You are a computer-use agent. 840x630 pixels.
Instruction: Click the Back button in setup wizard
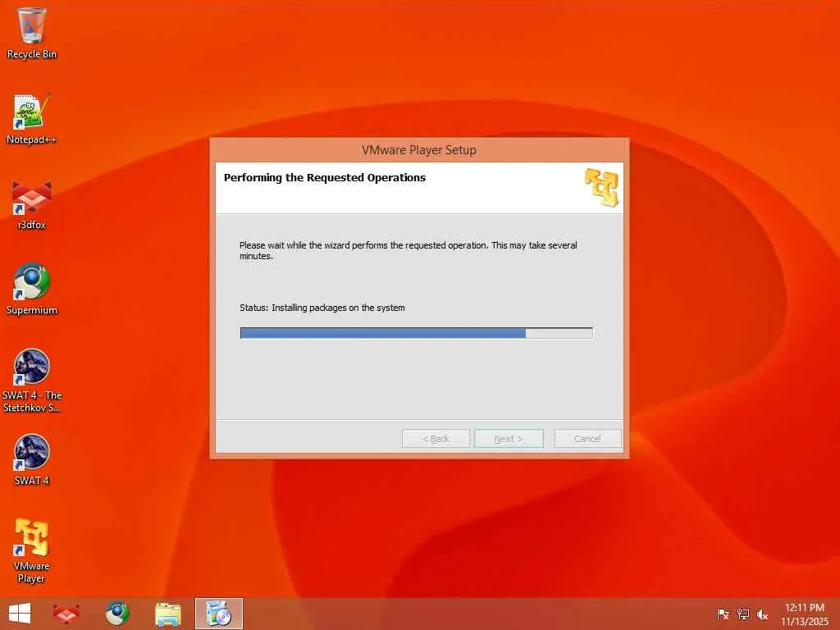[436, 439]
